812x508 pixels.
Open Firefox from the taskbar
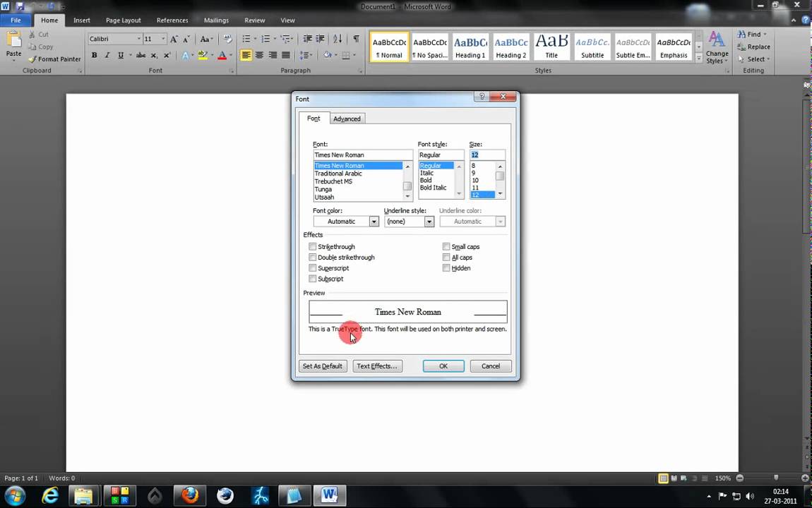click(x=189, y=495)
